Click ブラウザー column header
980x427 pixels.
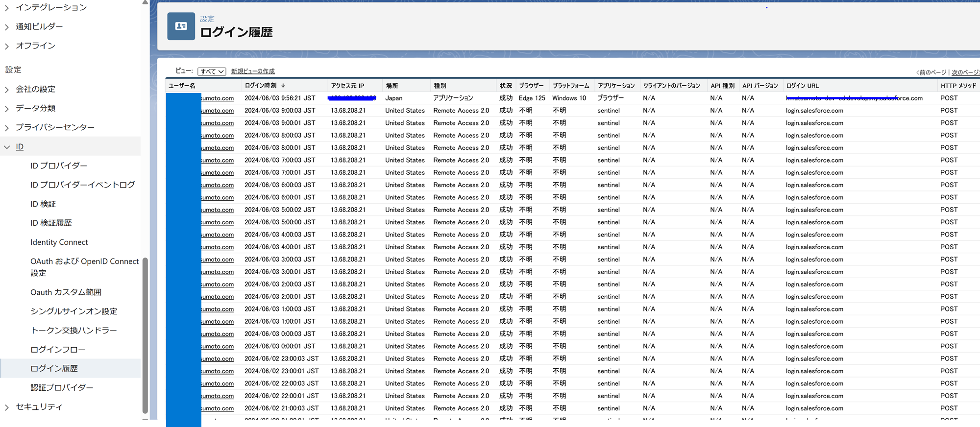coord(532,86)
